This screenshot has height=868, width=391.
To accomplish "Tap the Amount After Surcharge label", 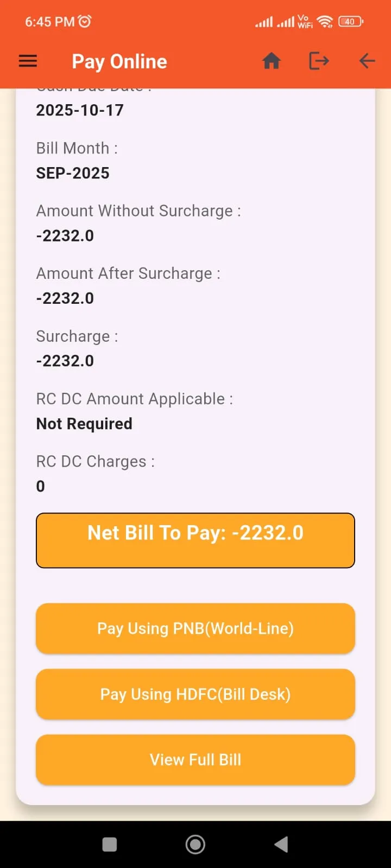I will coord(128,273).
